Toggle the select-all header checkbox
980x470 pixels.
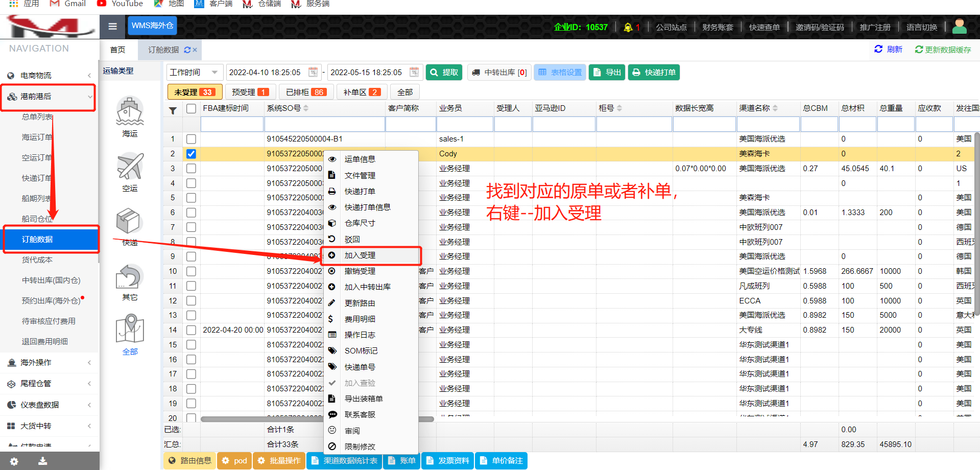point(191,108)
